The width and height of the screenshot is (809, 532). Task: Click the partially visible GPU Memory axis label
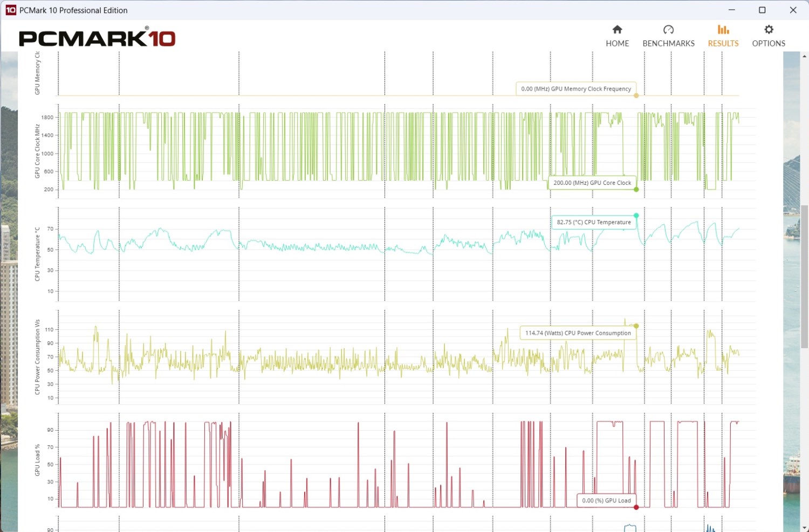tap(37, 73)
